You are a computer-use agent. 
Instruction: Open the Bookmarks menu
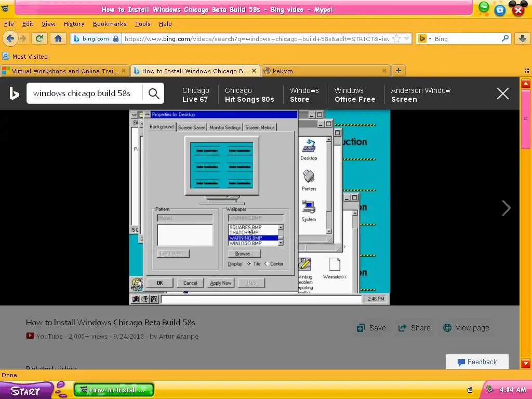point(109,24)
